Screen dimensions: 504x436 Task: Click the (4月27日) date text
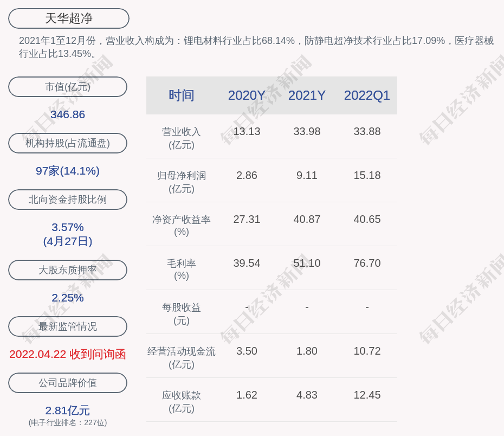68,241
